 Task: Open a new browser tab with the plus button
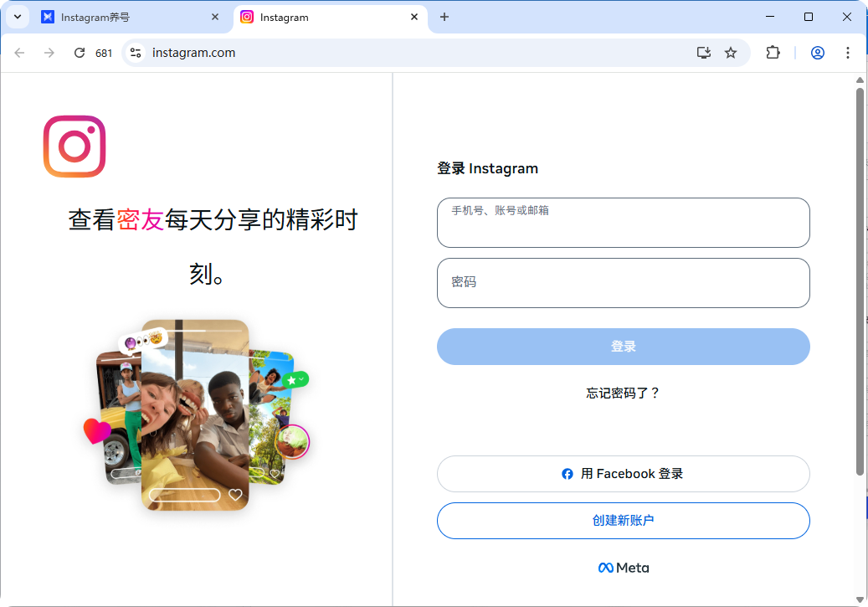click(x=444, y=16)
